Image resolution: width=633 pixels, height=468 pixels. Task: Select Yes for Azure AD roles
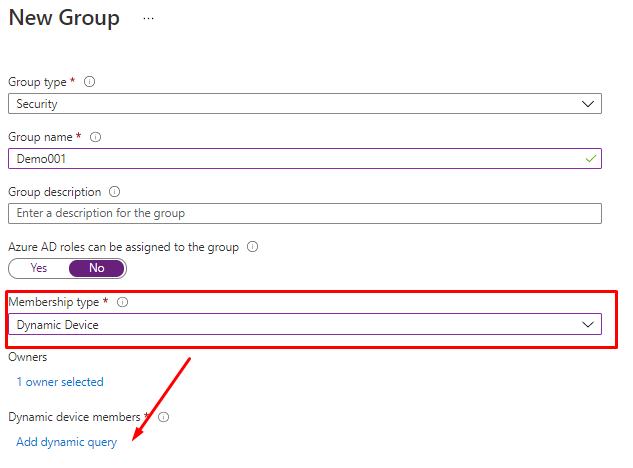pyautogui.click(x=39, y=268)
